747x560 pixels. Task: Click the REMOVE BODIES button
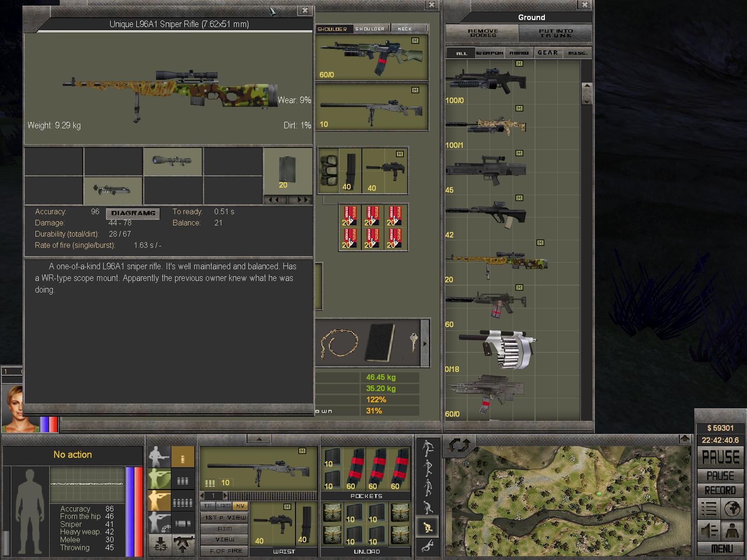click(x=483, y=33)
